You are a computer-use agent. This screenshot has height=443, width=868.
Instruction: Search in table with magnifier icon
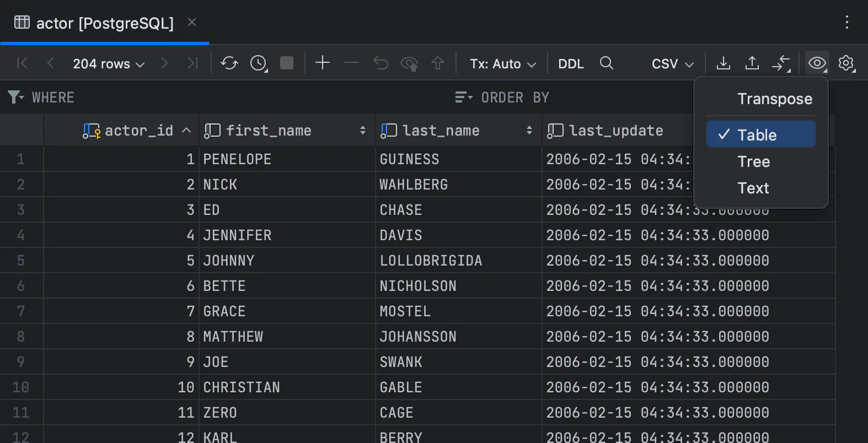tap(606, 63)
